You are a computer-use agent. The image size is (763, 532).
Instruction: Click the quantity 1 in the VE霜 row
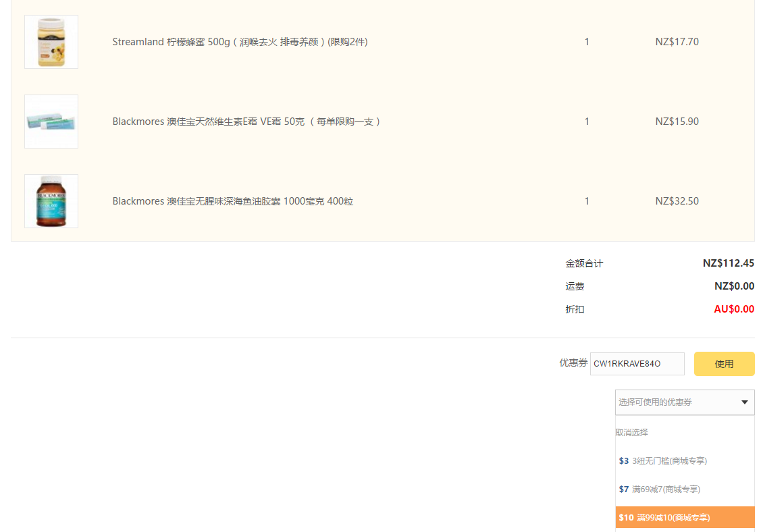pyautogui.click(x=587, y=122)
